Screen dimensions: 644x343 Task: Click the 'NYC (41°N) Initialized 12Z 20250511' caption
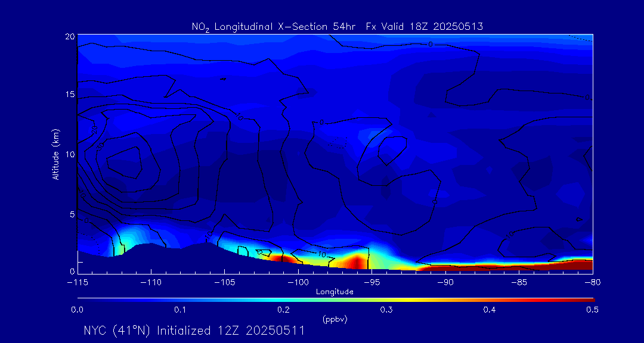click(194, 330)
